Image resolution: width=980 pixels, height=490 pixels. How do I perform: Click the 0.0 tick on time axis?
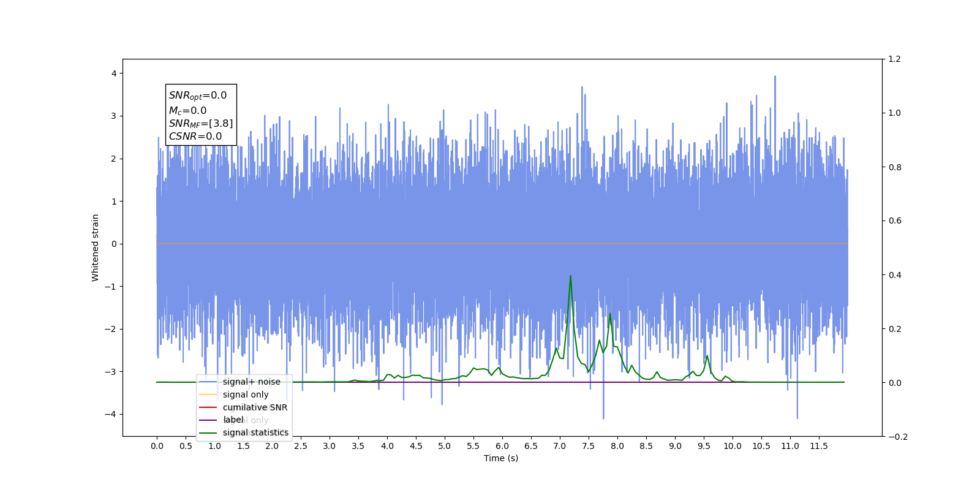point(157,446)
